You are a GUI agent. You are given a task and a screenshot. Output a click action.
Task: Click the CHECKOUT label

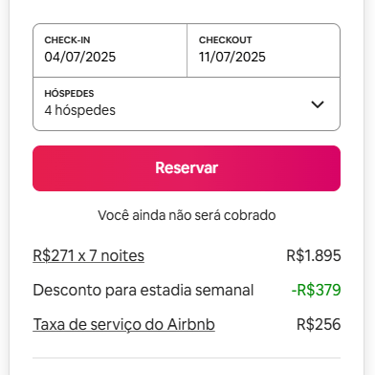[x=225, y=40]
